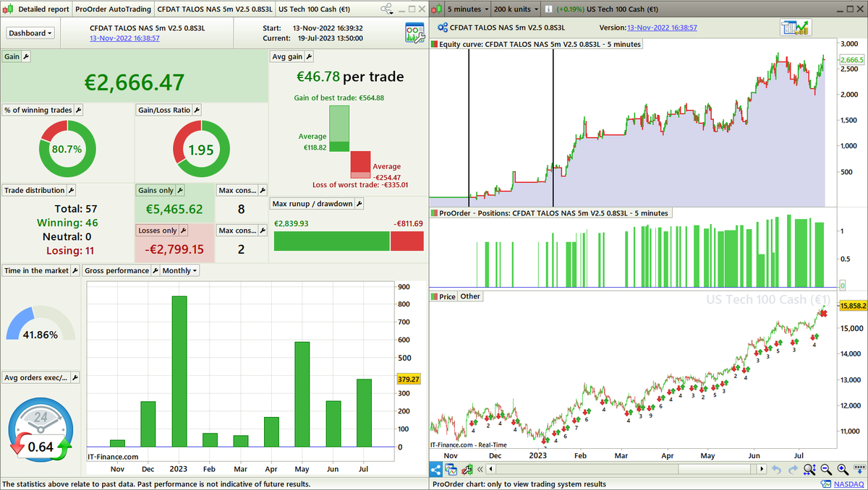This screenshot has width=868, height=490.
Task: Open the Dashboard dropdown
Action: point(30,33)
